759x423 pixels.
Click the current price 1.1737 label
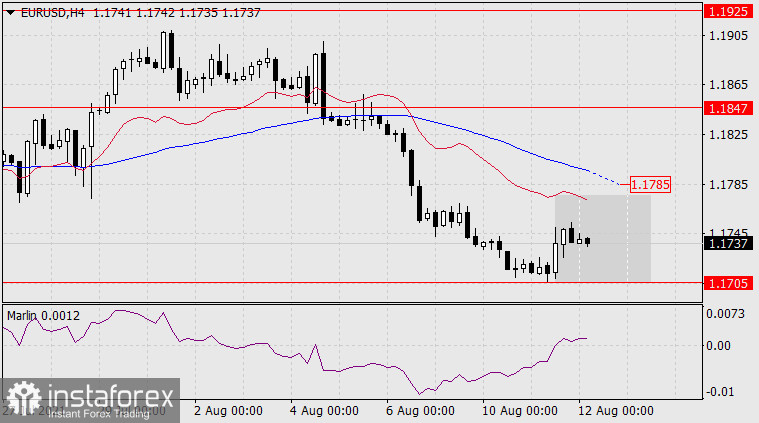pos(727,242)
